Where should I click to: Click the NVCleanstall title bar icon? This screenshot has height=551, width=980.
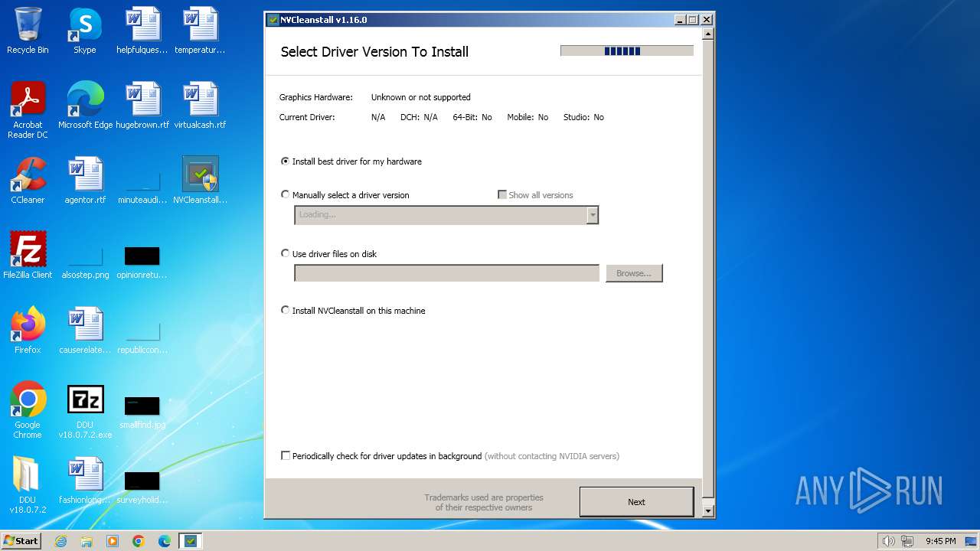click(273, 20)
